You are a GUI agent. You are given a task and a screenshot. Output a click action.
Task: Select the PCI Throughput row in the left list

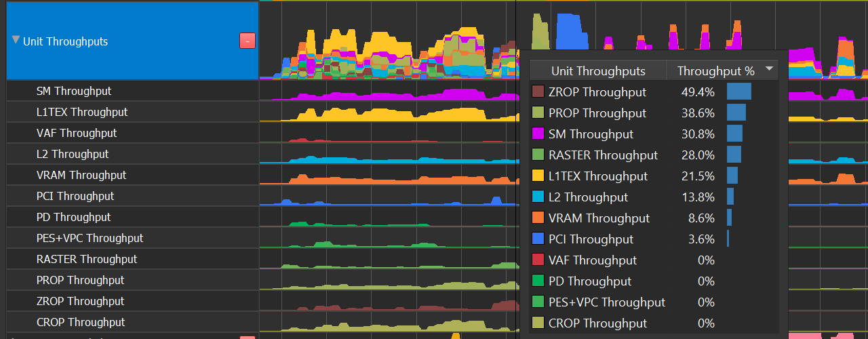pos(75,196)
